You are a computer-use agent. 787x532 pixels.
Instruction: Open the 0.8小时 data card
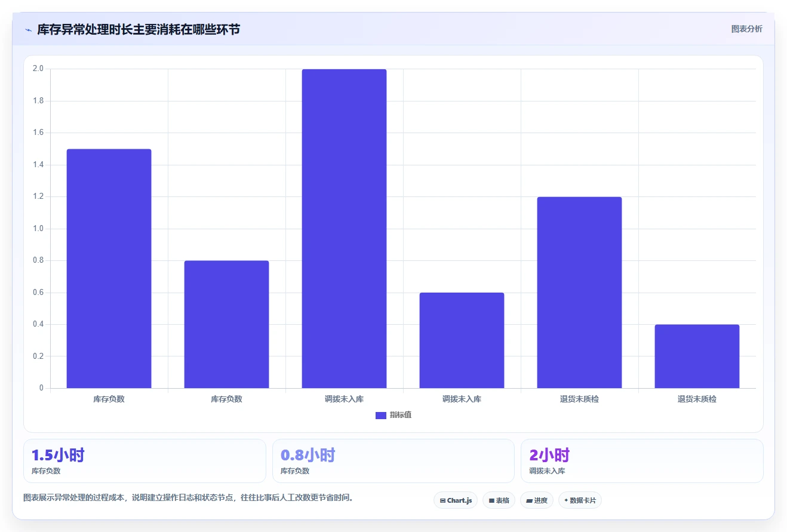coord(393,461)
